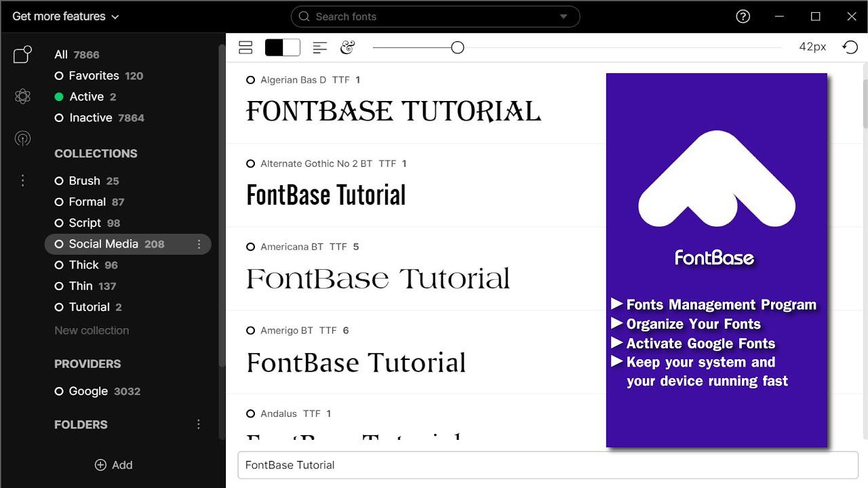Viewport: 868px width, 488px height.
Task: Activate the Algerian Bas D font circle
Action: pyautogui.click(x=250, y=80)
